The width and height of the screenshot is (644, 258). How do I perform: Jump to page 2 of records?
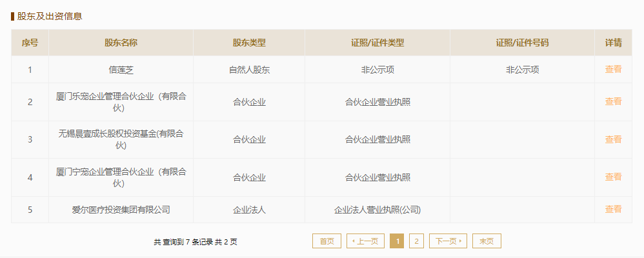tap(416, 241)
